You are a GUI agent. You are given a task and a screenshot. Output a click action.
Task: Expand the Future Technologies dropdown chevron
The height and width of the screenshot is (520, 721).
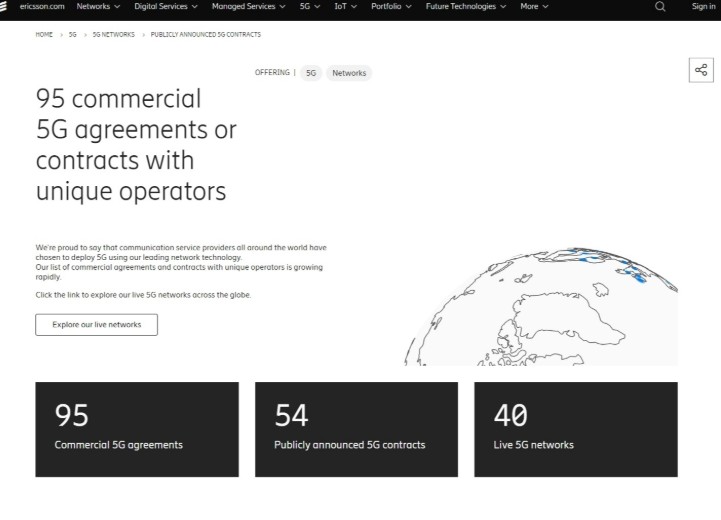tap(503, 7)
